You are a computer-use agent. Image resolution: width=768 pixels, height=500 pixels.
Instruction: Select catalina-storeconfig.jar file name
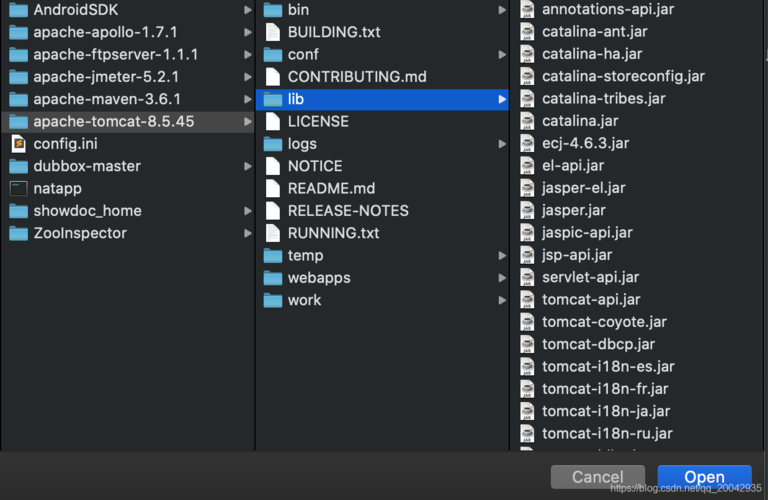(x=624, y=76)
